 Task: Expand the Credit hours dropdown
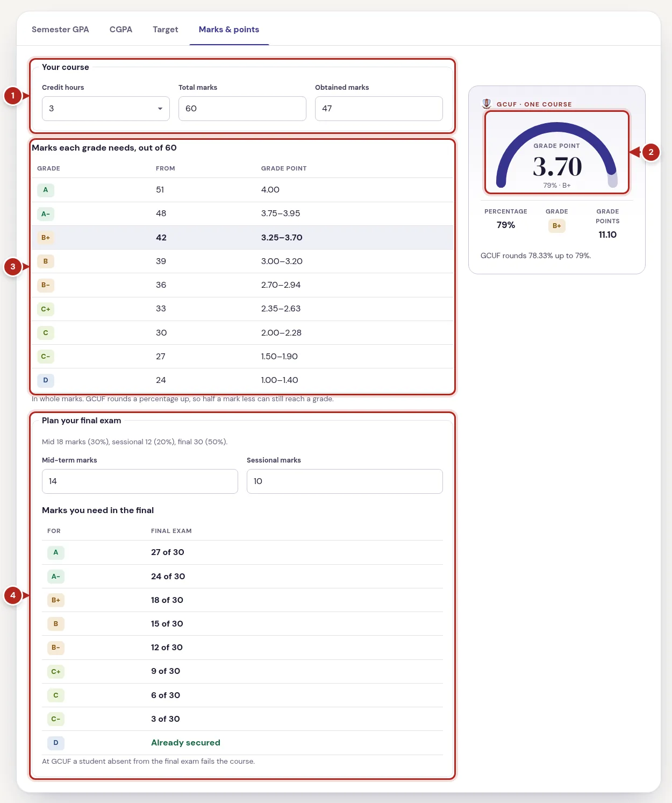click(106, 109)
